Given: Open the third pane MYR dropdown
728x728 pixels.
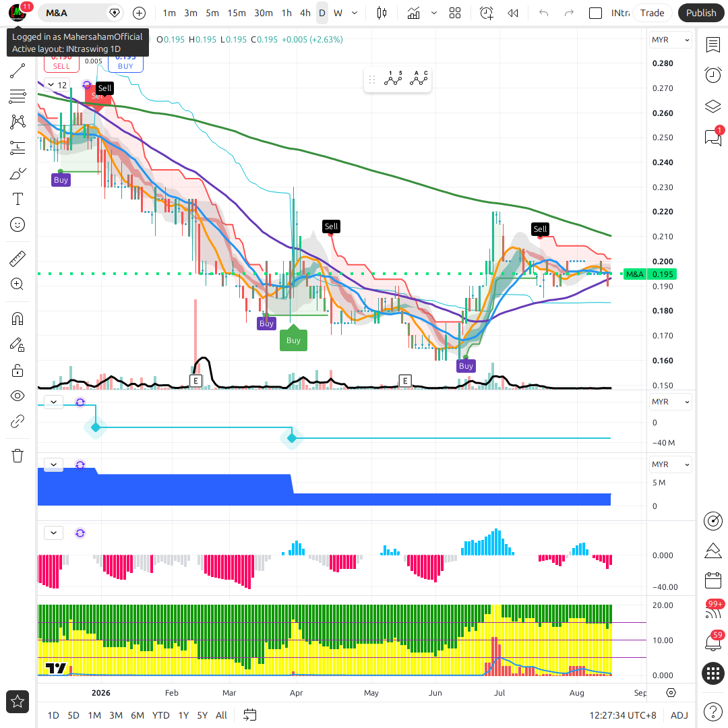Looking at the screenshot, I should [x=670, y=464].
